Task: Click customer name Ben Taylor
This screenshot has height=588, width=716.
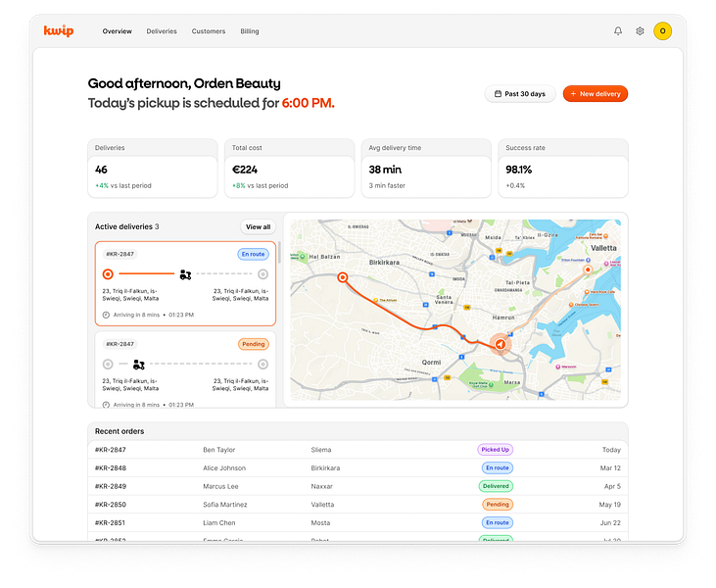Action: 219,450
